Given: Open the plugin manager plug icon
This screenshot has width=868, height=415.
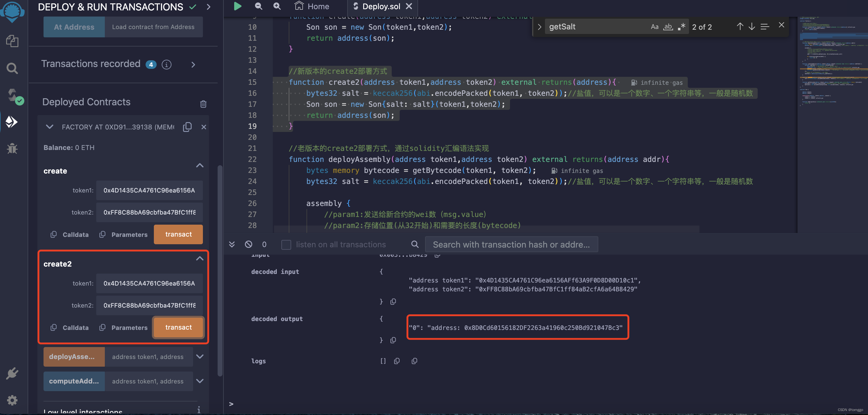Looking at the screenshot, I should pos(12,373).
